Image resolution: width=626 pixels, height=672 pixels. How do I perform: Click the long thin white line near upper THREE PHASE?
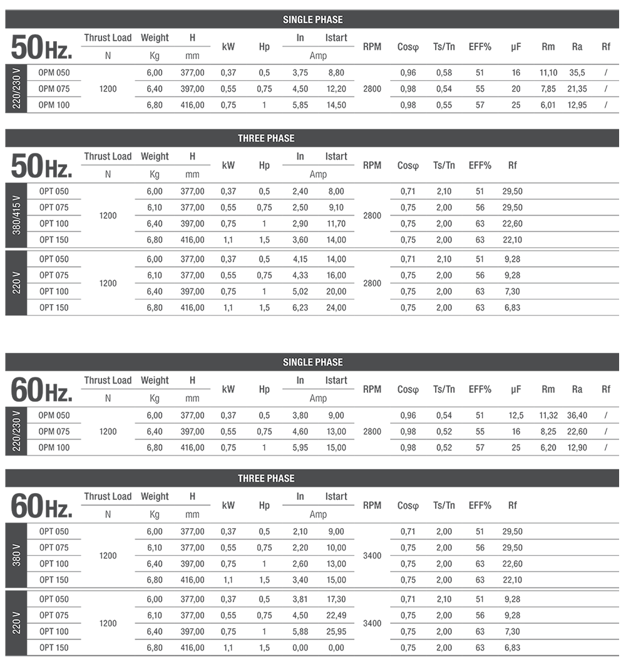pyautogui.click(x=541, y=128)
